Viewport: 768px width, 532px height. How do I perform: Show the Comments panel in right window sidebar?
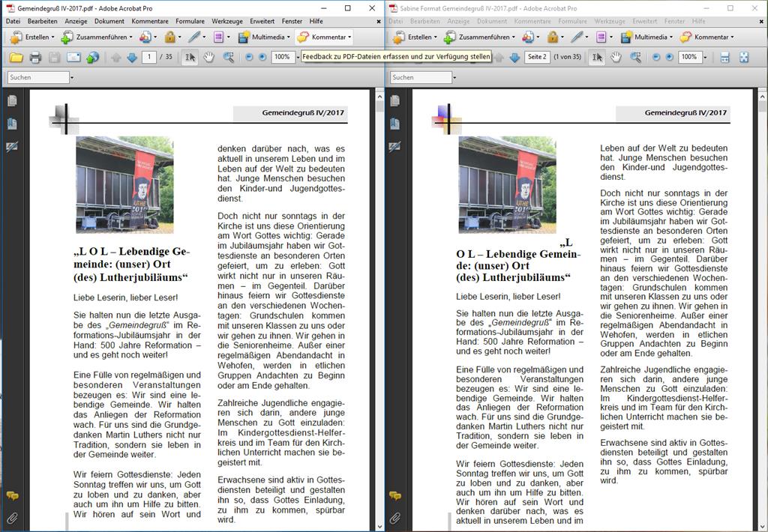pyautogui.click(x=394, y=496)
